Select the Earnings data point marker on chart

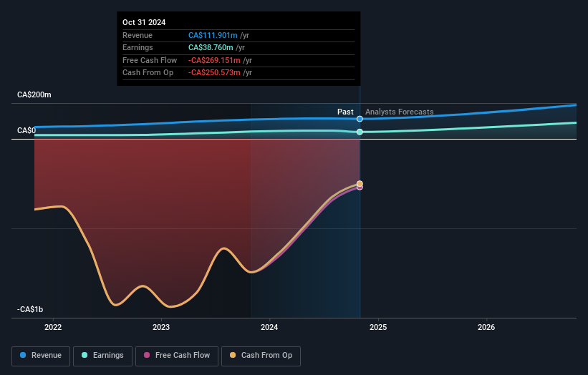(x=360, y=132)
